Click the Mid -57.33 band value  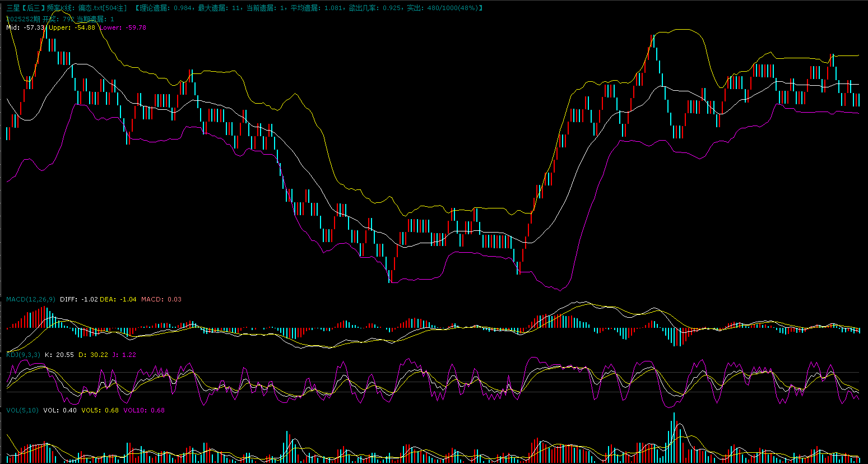pos(25,27)
